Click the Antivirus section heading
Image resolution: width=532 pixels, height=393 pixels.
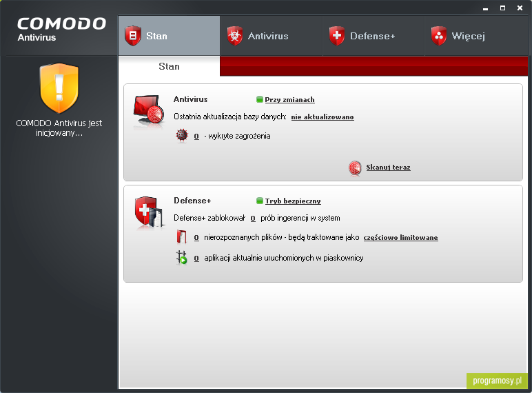point(190,99)
